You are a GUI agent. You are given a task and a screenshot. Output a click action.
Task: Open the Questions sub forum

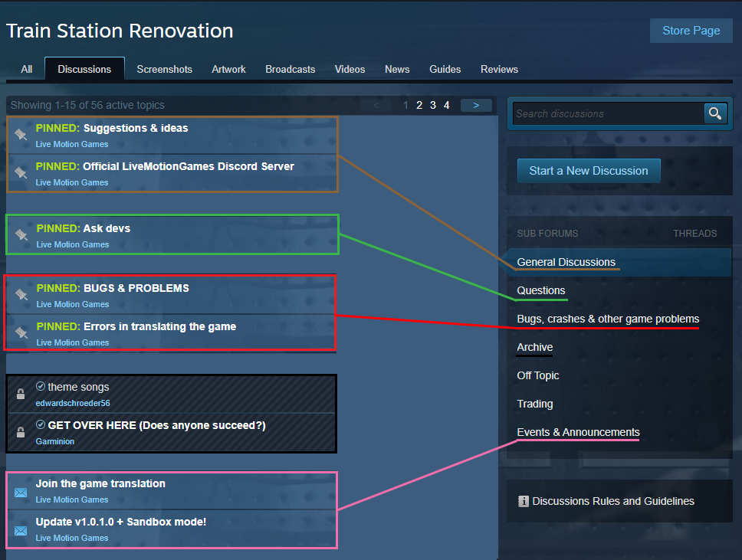(541, 290)
